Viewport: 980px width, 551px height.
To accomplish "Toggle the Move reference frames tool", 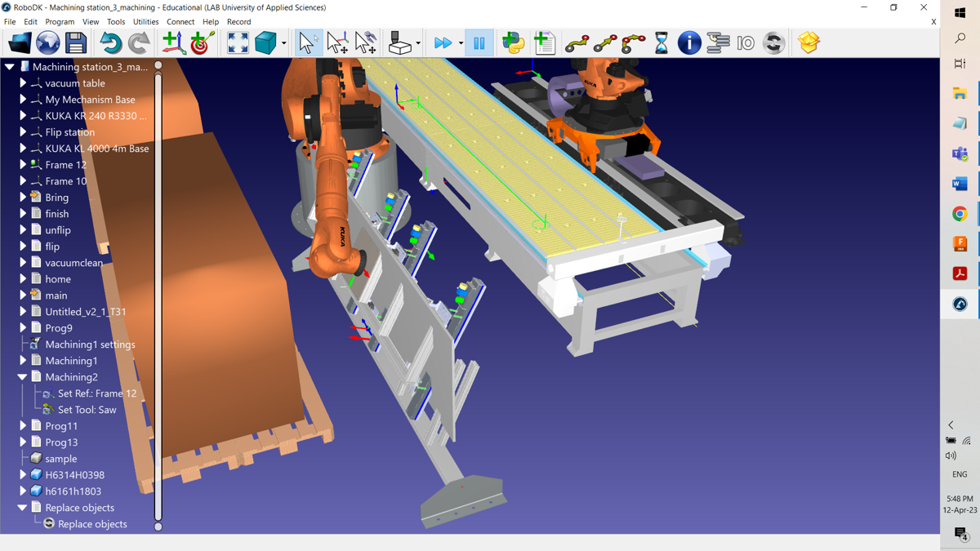I will [x=337, y=42].
